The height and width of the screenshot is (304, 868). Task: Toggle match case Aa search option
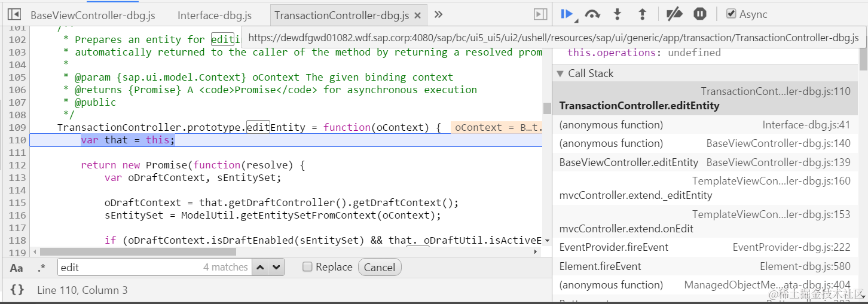17,268
